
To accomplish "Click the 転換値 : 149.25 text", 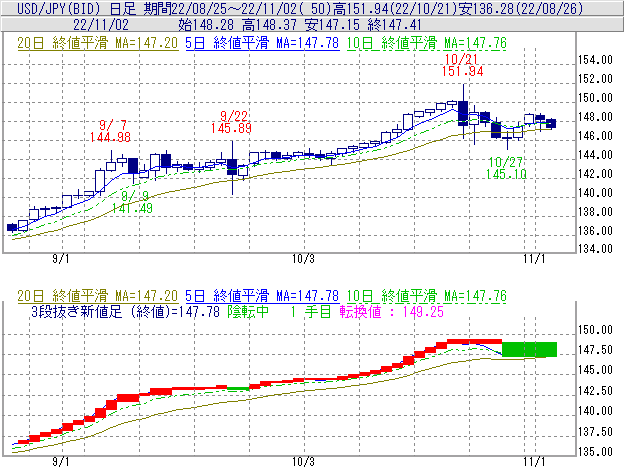I will point(392,311).
